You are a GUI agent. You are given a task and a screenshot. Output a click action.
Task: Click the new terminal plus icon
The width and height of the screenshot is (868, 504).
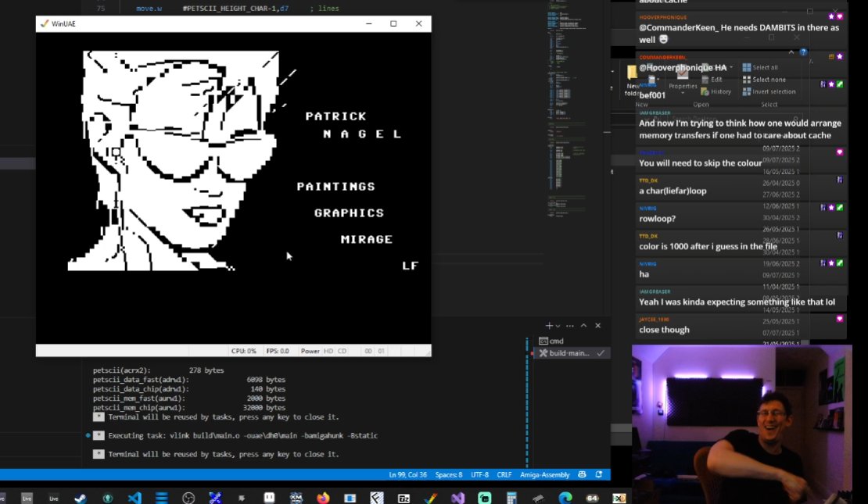(x=549, y=325)
